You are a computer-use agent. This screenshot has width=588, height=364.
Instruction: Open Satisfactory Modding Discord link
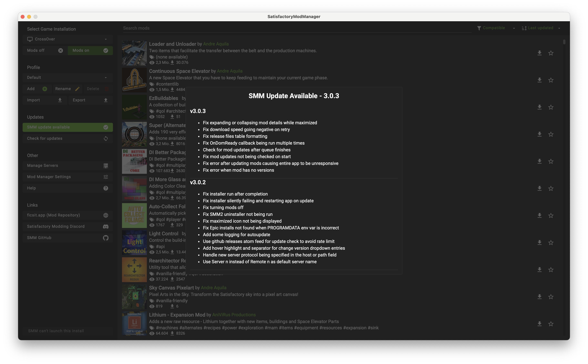[67, 226]
